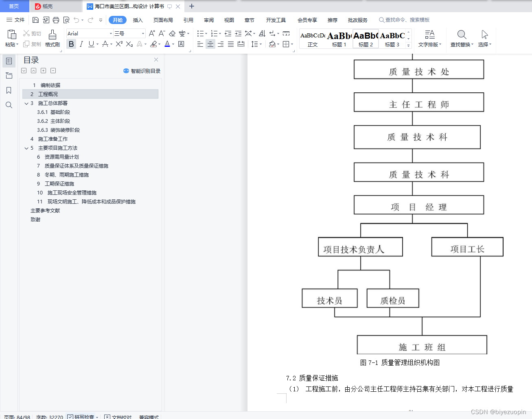Screen dimensions: 532x419
Task: Toggle Italic formatting
Action: (x=81, y=44)
